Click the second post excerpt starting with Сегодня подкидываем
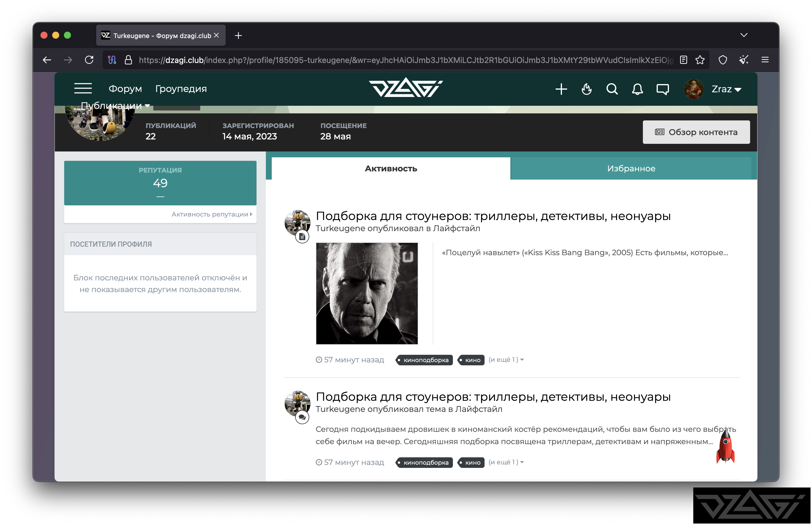The width and height of the screenshot is (812, 525). pyautogui.click(x=526, y=435)
